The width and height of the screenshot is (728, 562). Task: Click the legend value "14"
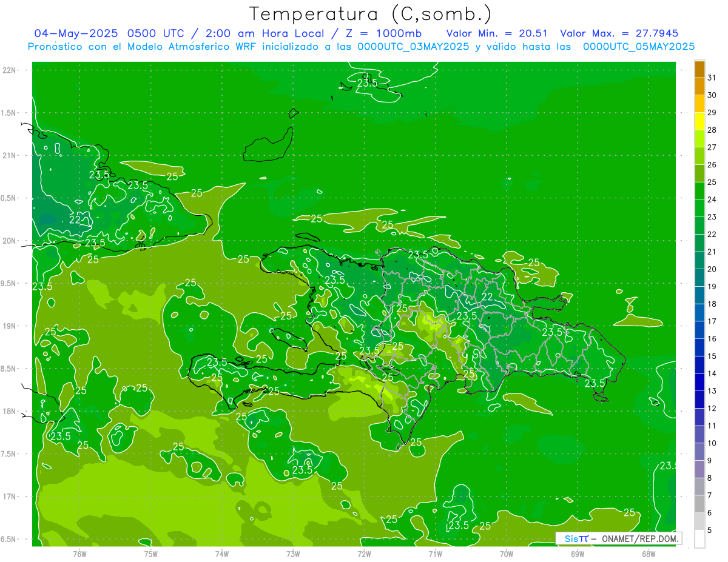pyautogui.click(x=712, y=373)
